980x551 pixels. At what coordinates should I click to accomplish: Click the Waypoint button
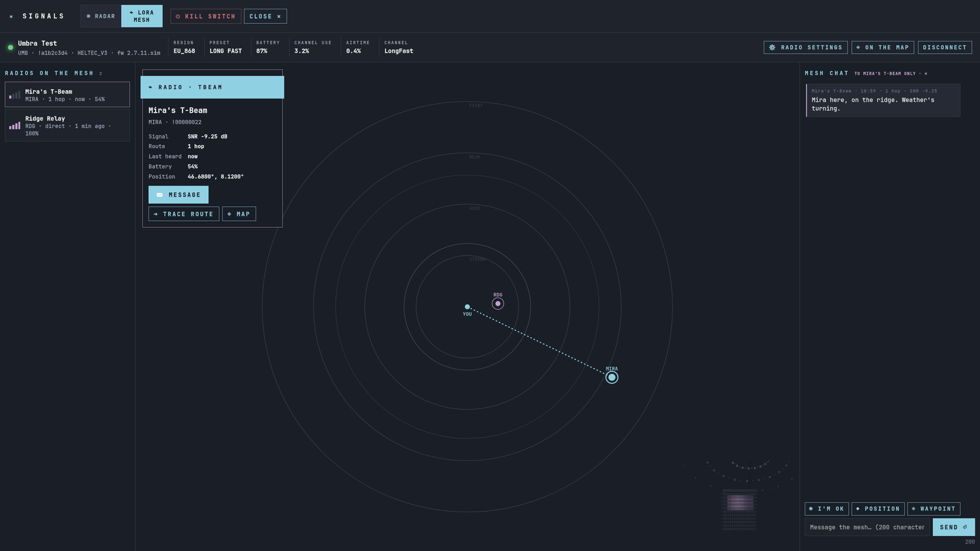[x=933, y=509]
